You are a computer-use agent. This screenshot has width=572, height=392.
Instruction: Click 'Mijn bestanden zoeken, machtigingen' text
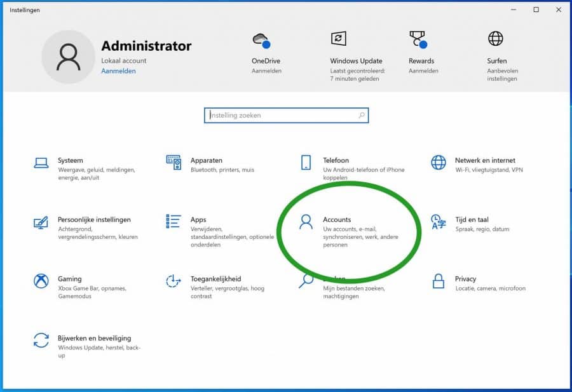tap(354, 292)
